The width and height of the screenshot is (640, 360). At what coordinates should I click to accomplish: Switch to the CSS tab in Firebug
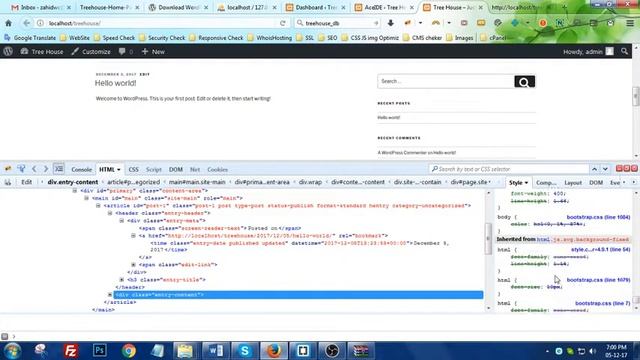tap(133, 169)
